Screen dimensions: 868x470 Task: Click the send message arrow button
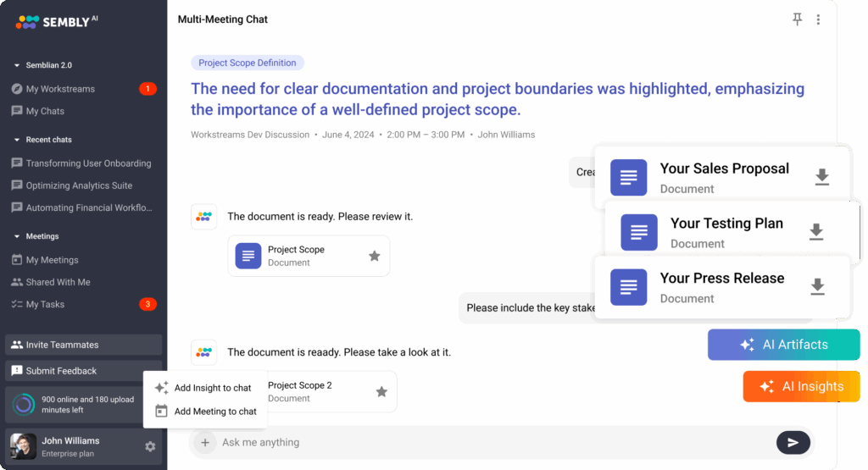(793, 442)
